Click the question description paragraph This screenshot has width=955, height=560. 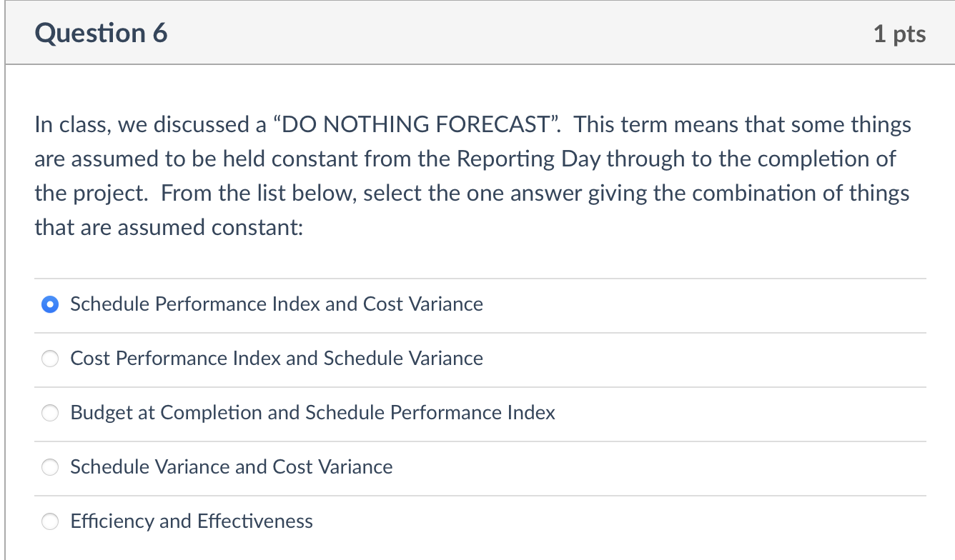(x=472, y=175)
